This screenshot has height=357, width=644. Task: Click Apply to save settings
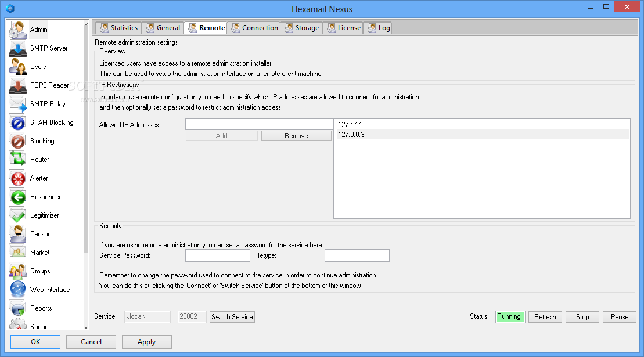click(x=146, y=342)
